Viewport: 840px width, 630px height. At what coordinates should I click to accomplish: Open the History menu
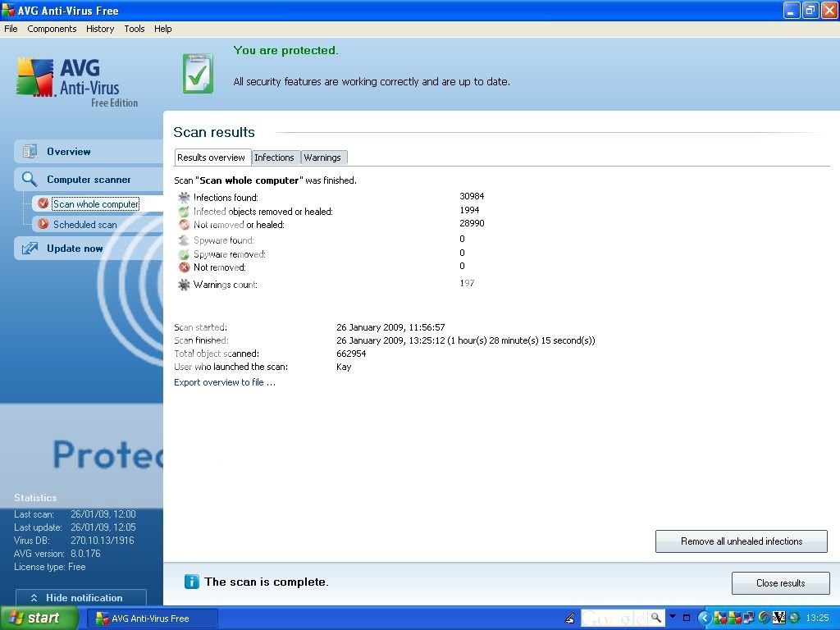100,29
